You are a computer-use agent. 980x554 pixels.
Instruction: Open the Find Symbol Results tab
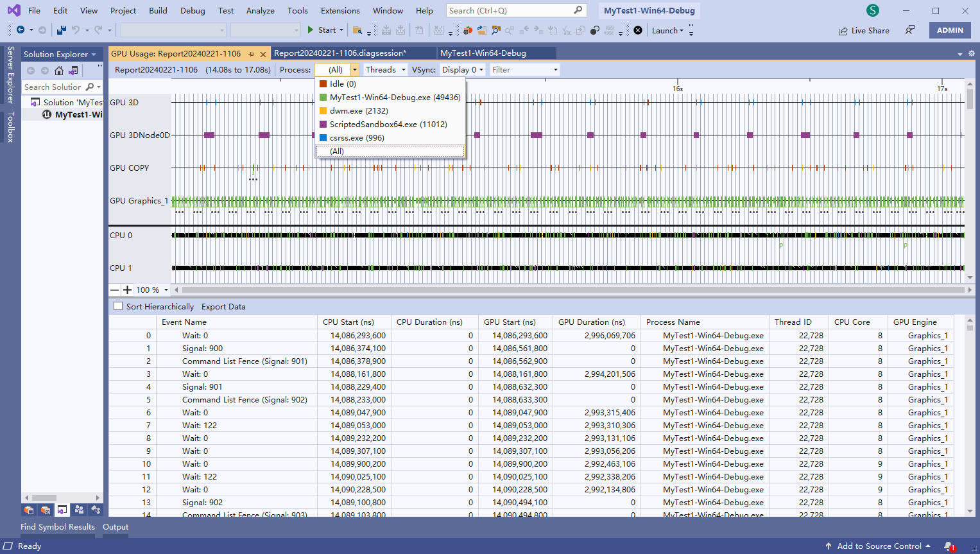[x=58, y=527]
